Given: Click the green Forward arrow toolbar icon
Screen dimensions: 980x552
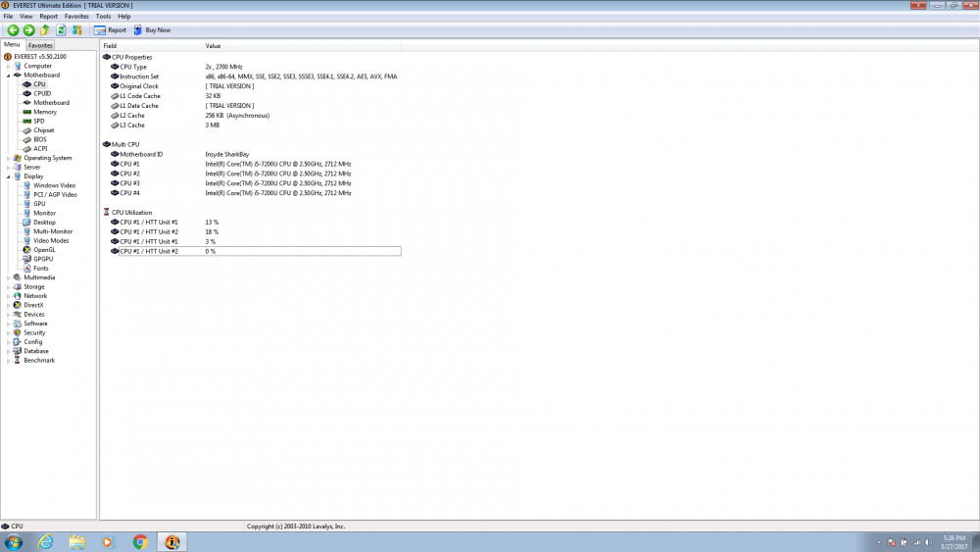Looking at the screenshot, I should pos(28,30).
